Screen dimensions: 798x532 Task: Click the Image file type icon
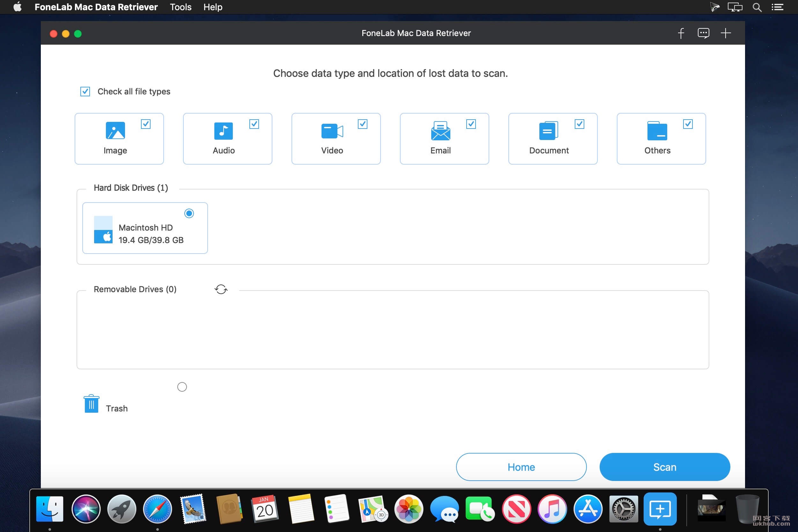click(x=115, y=131)
